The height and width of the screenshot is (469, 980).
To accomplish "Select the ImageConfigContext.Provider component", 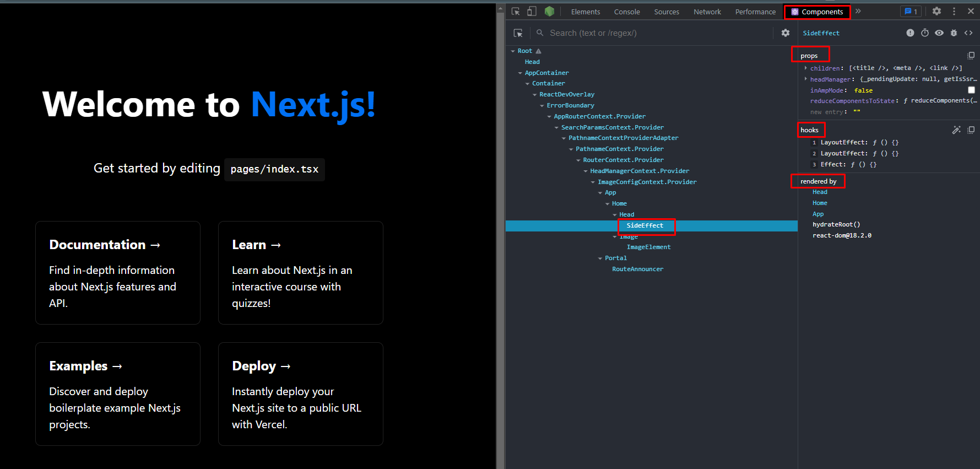I will point(647,182).
